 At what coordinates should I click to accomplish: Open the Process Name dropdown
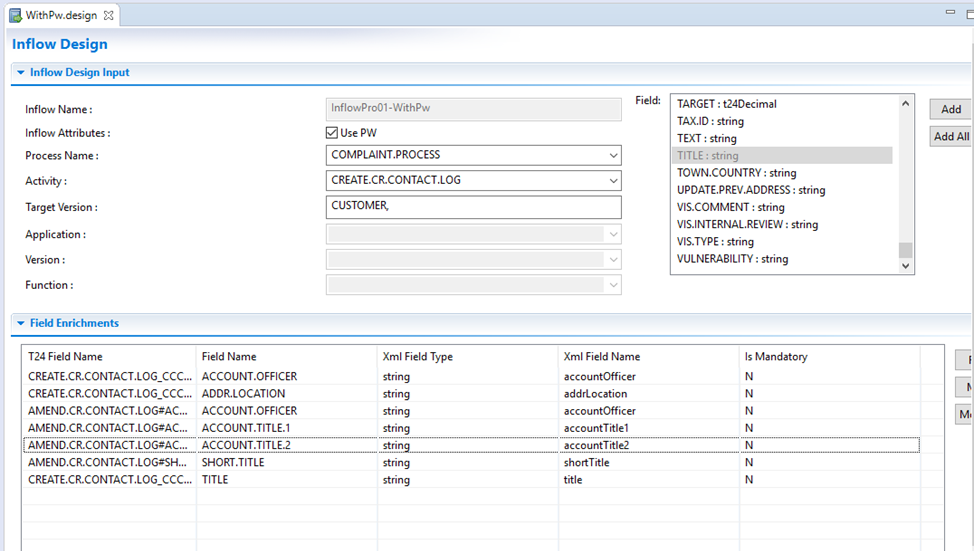pyautogui.click(x=612, y=156)
